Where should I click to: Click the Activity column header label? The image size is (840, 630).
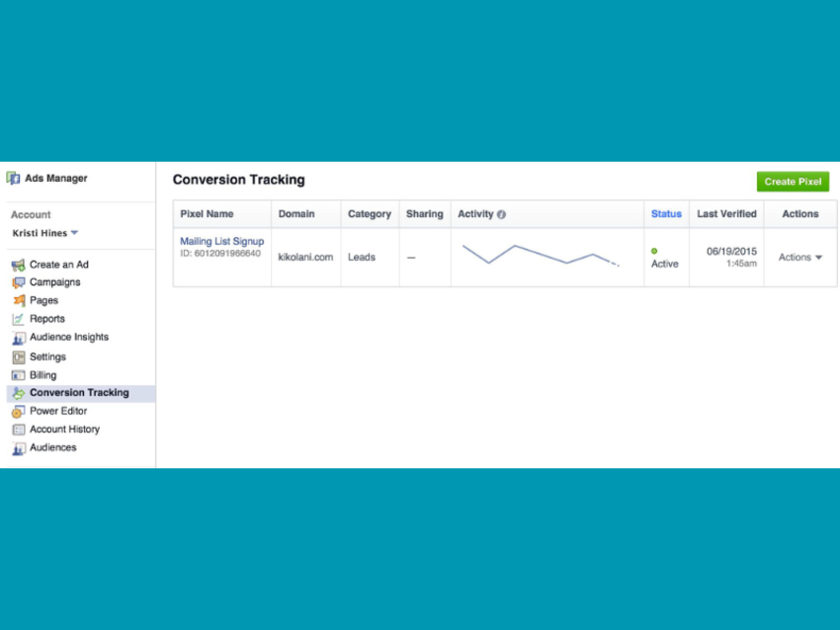pos(475,214)
